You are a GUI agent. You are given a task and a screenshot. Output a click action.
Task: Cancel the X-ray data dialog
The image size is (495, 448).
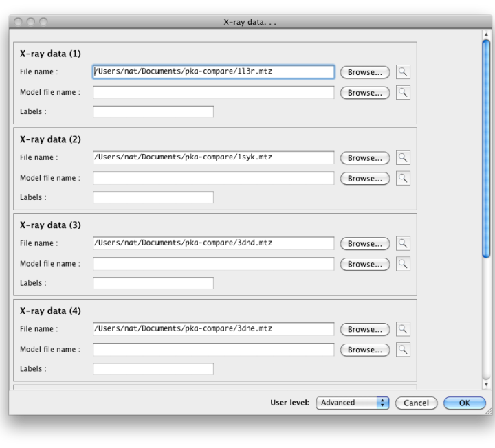tap(416, 403)
